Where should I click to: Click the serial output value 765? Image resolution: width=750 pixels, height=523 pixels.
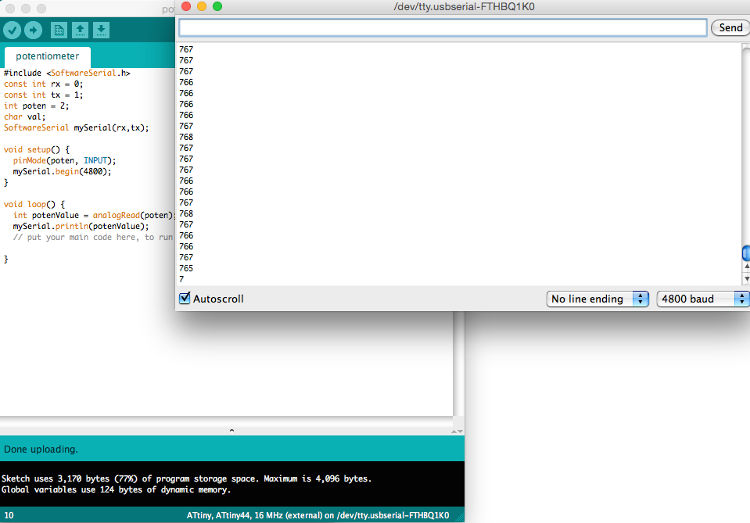[186, 268]
